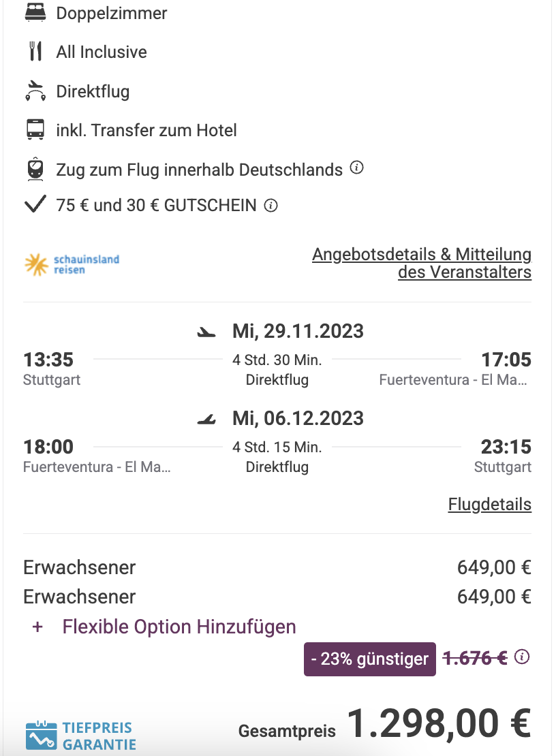
Task: Open info icon next to GUTSCHEIN
Action: pyautogui.click(x=271, y=206)
